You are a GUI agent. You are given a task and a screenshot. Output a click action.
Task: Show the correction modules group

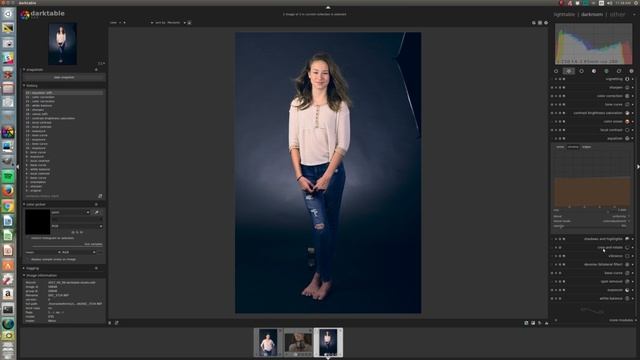619,71
